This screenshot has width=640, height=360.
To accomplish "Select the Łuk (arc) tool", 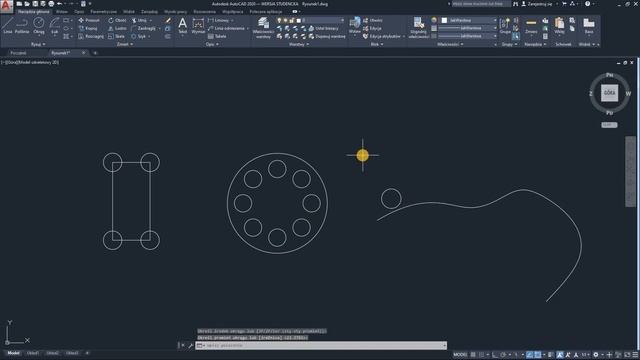I will (54, 25).
